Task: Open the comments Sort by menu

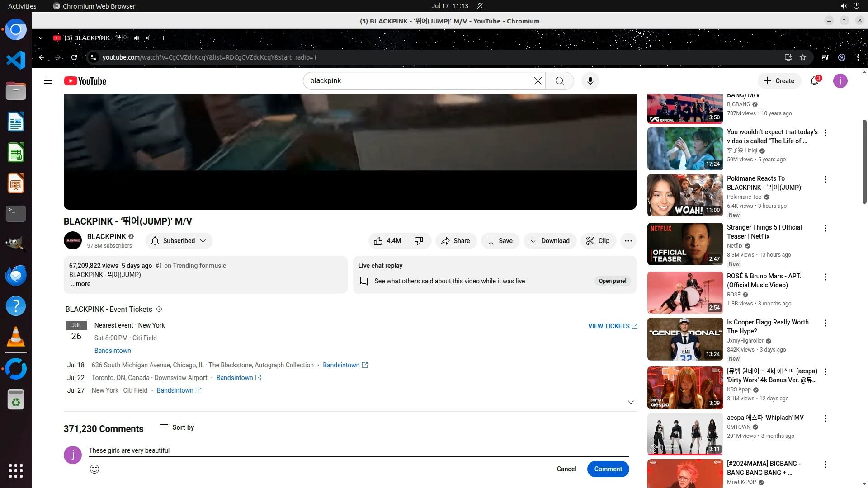Action: click(x=177, y=427)
